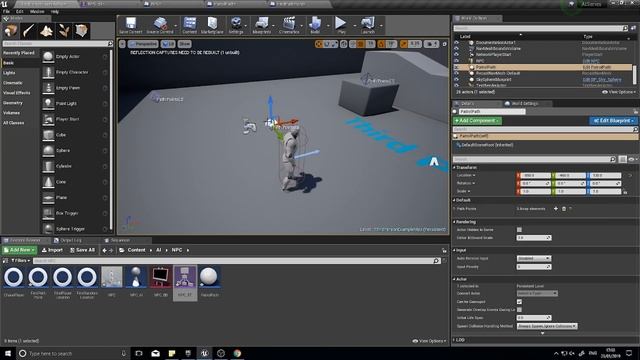The image size is (640, 360).
Task: Open the Auto Receive Input dropdown
Action: [x=534, y=258]
